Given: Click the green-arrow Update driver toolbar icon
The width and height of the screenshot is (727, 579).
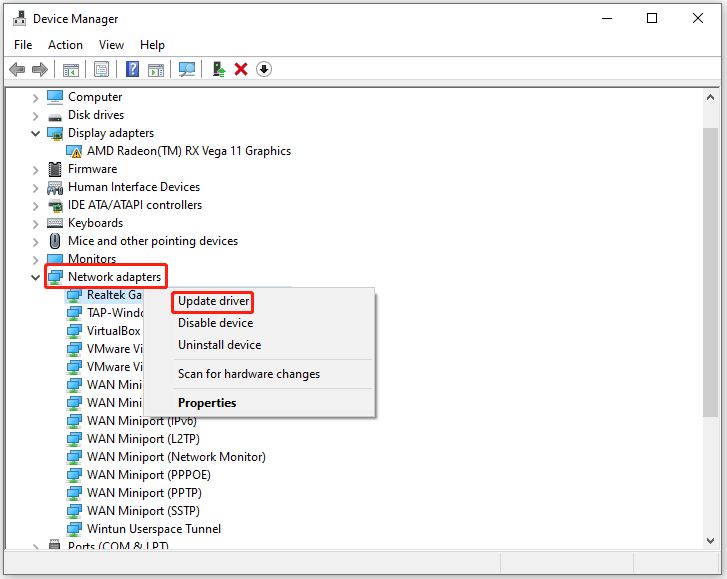Looking at the screenshot, I should pyautogui.click(x=219, y=69).
